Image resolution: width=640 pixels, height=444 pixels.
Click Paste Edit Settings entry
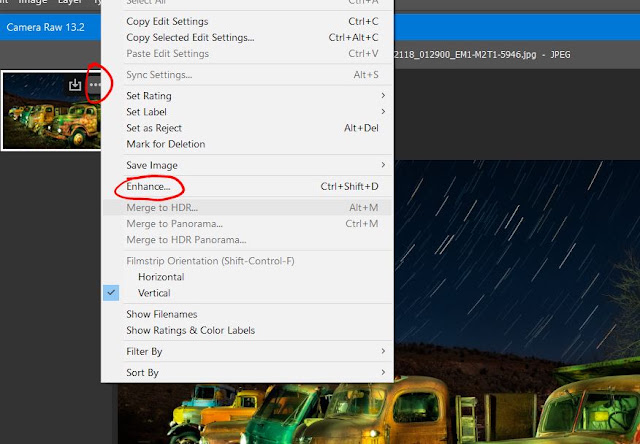pos(247,53)
